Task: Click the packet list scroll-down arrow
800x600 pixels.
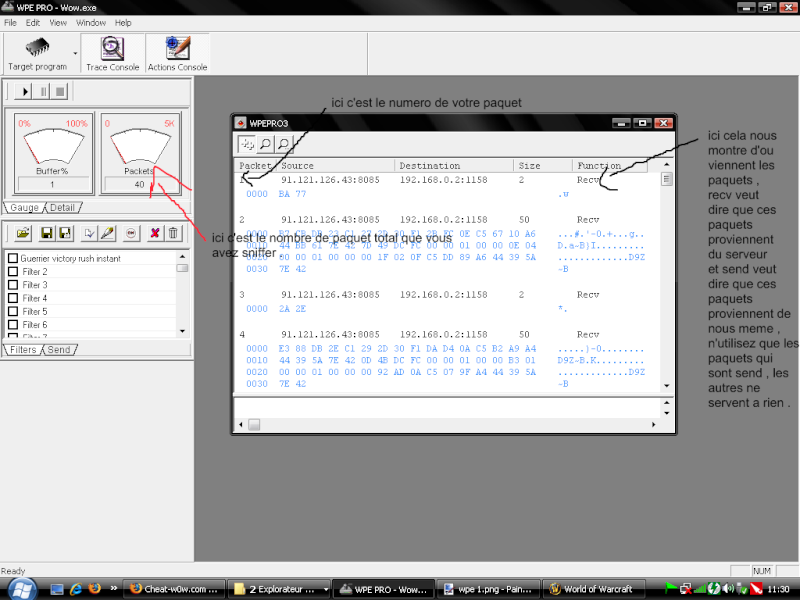Action: pyautogui.click(x=666, y=386)
